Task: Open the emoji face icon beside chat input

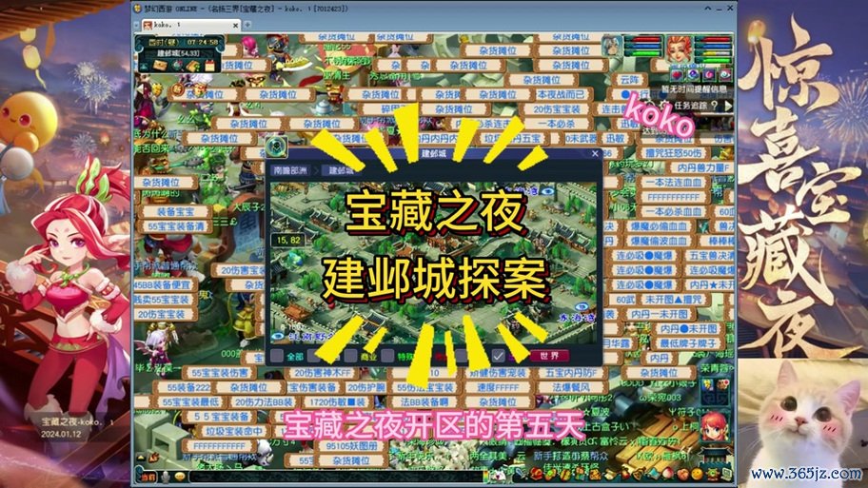Action: point(181,477)
